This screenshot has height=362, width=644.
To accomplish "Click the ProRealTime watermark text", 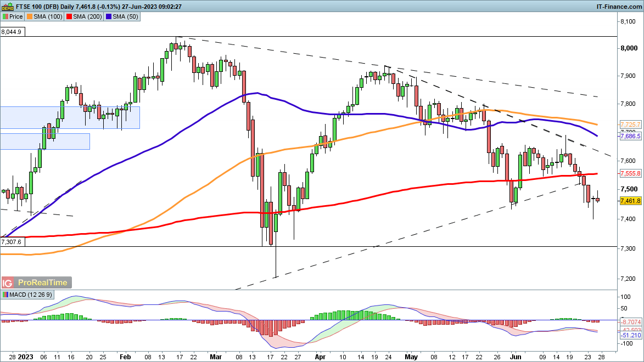I will click(x=43, y=283).
